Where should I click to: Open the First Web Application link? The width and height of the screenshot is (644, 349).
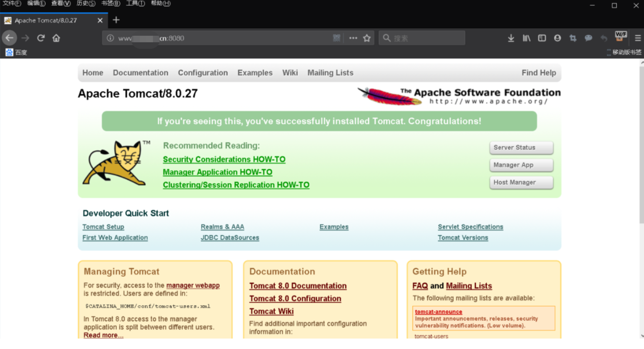click(x=115, y=237)
